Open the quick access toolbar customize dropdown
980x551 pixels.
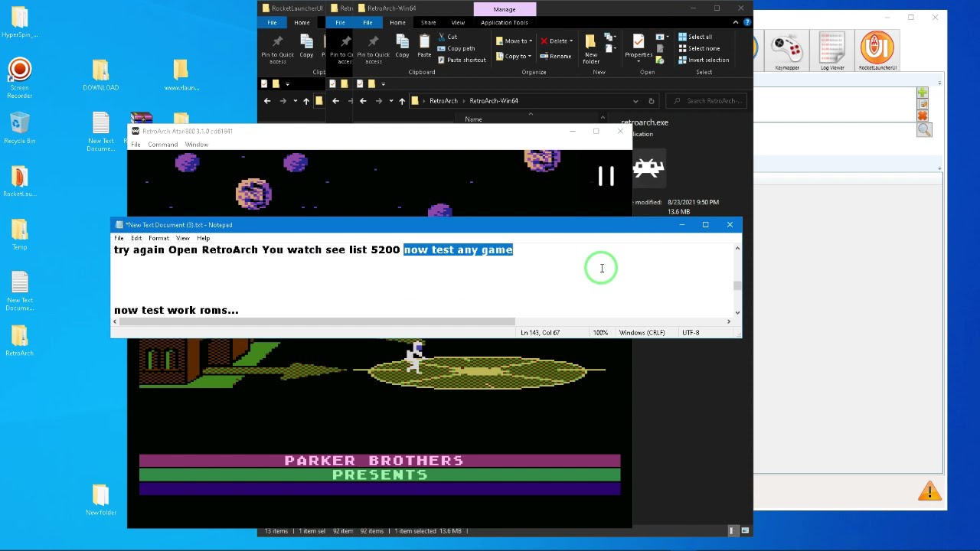click(x=383, y=83)
